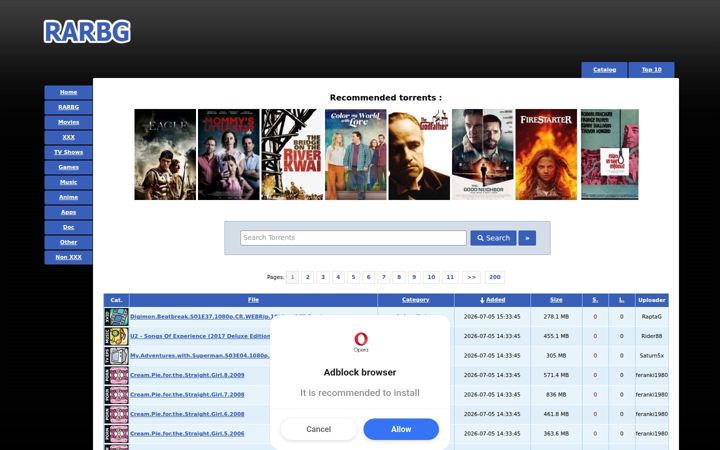Open Music category in sidebar

tap(68, 182)
